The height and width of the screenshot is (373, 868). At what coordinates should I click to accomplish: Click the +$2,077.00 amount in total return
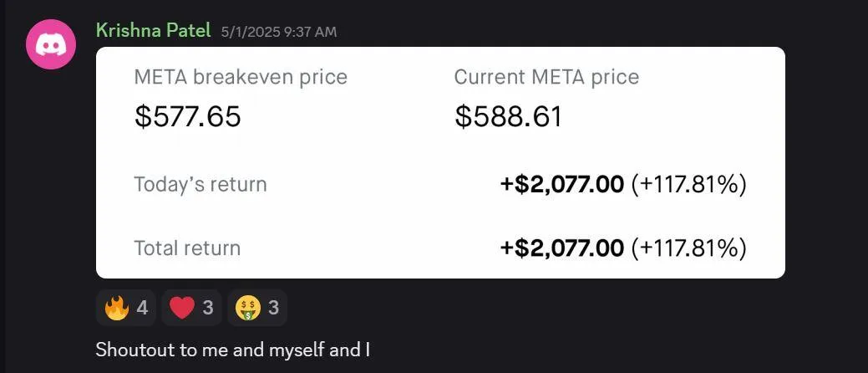click(562, 248)
